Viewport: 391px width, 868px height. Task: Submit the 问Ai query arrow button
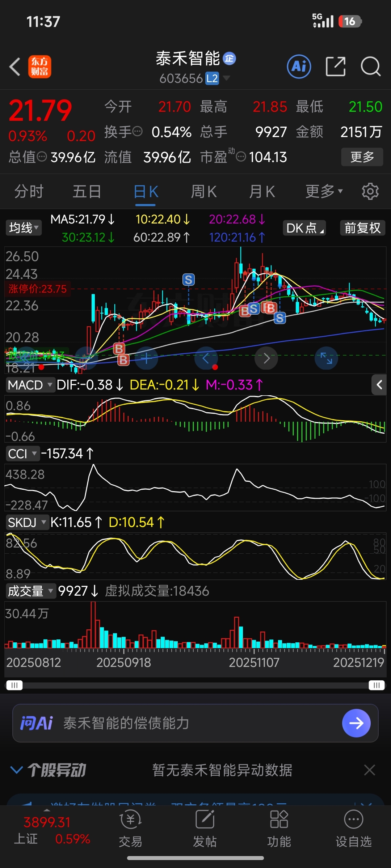[356, 723]
